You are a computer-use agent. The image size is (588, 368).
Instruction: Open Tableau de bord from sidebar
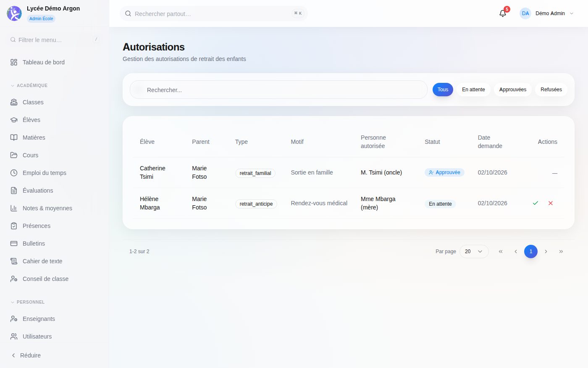click(55, 62)
